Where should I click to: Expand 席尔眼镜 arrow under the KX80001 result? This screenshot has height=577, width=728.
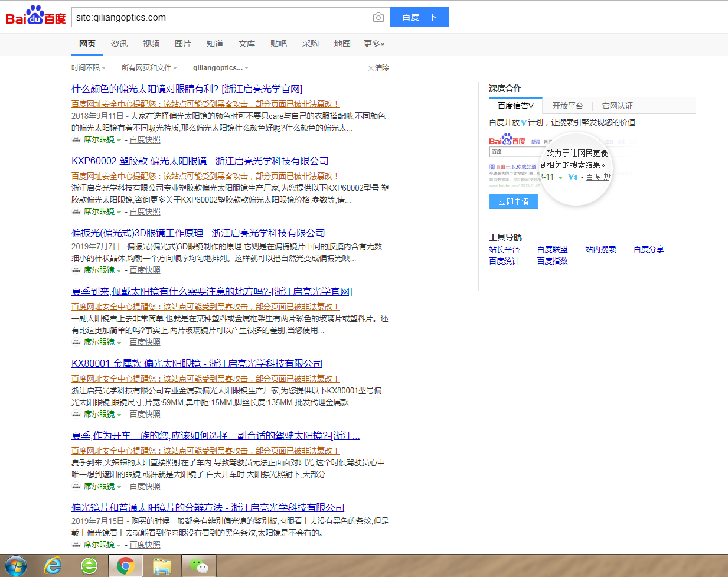pos(119,415)
